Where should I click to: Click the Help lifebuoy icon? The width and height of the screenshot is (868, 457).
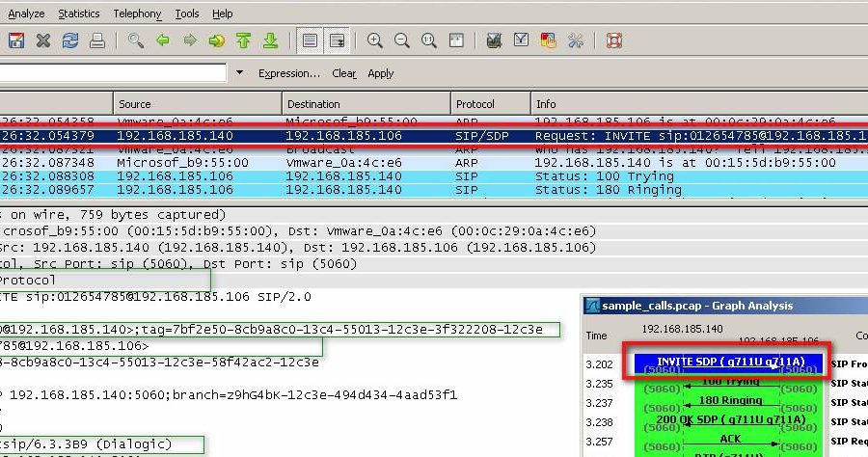[614, 40]
